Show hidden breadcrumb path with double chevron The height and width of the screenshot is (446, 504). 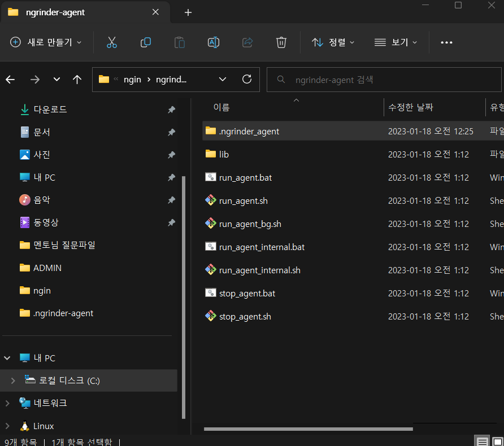(x=116, y=79)
